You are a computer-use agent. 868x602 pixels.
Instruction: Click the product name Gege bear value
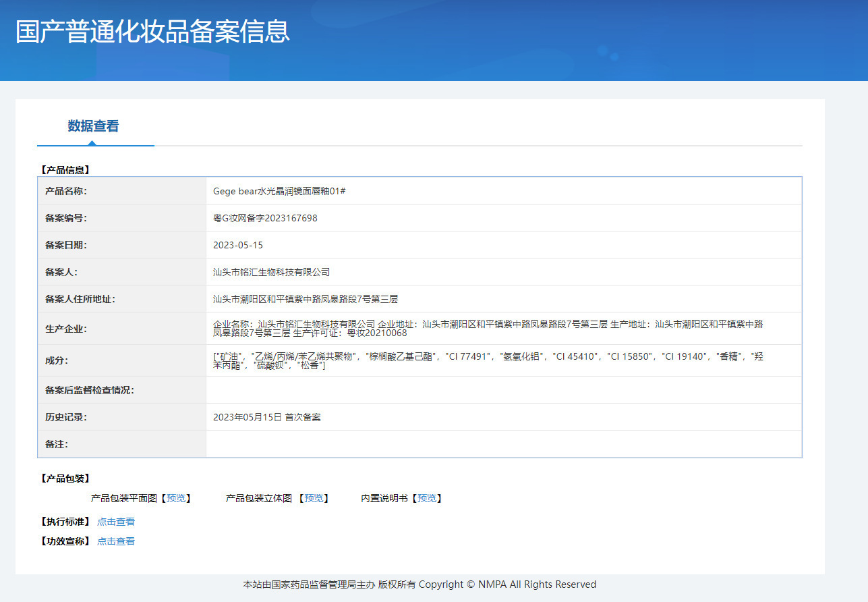(x=279, y=191)
